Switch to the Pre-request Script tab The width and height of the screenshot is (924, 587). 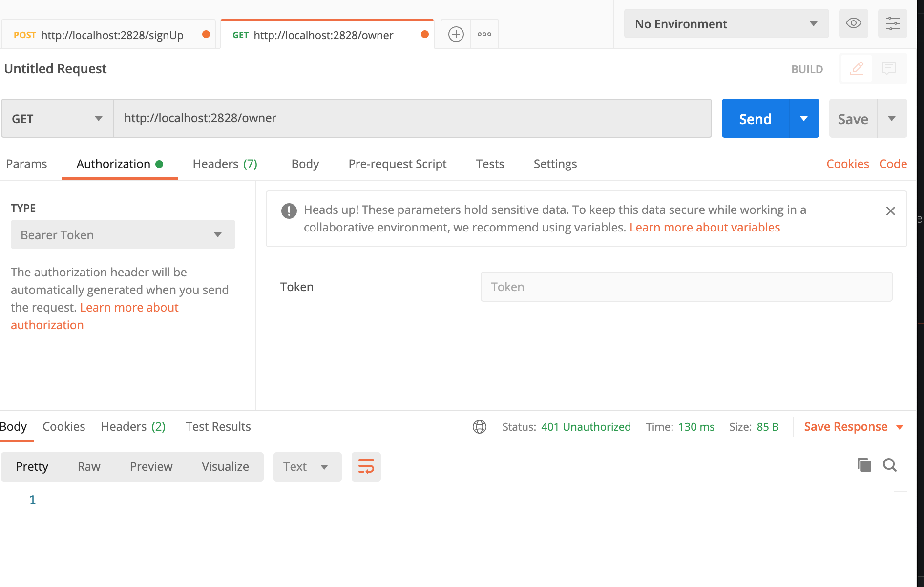tap(397, 164)
